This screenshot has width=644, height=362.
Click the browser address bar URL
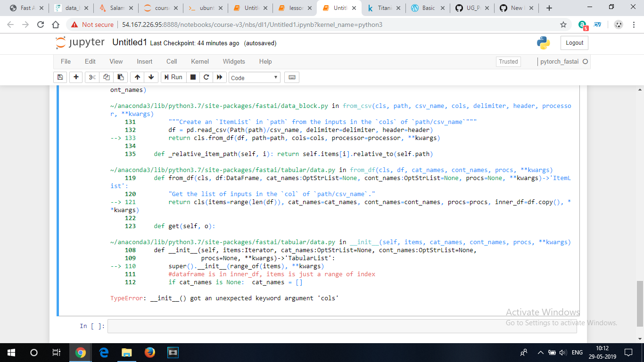[x=252, y=25]
